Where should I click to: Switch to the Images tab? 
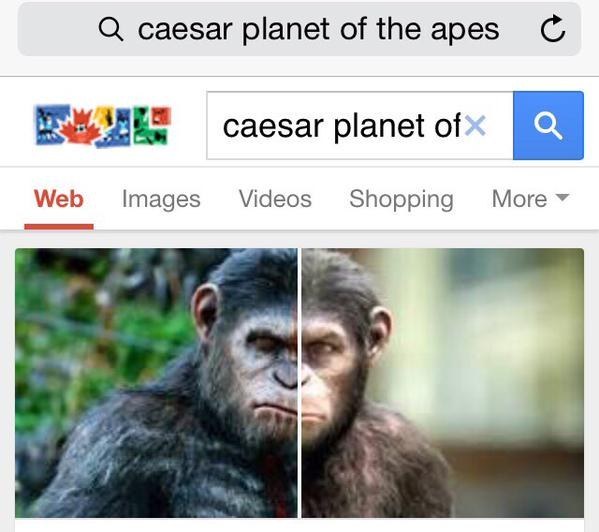coord(161,199)
